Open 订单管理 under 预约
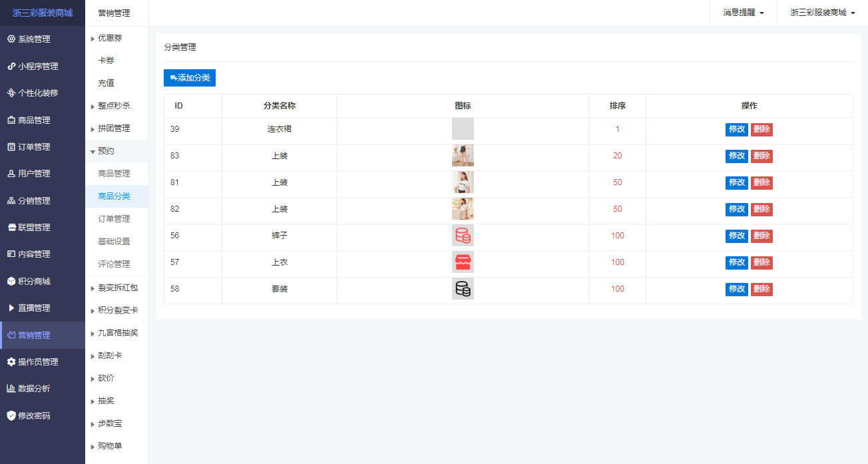 pyautogui.click(x=116, y=219)
